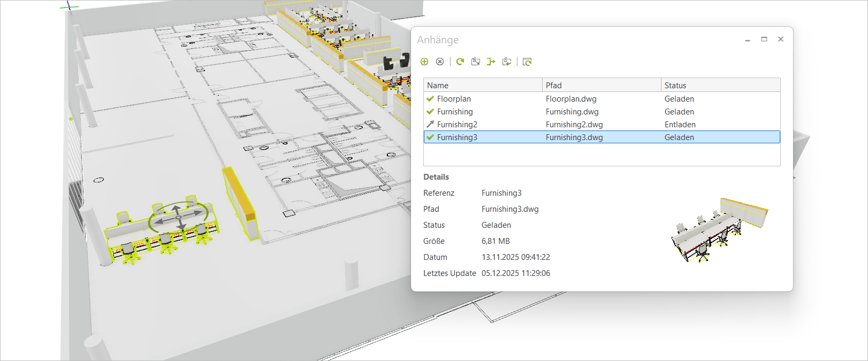This screenshot has width=868, height=361.
Task: Click the Datum value 13.11.2025 09:41:22
Action: click(516, 257)
